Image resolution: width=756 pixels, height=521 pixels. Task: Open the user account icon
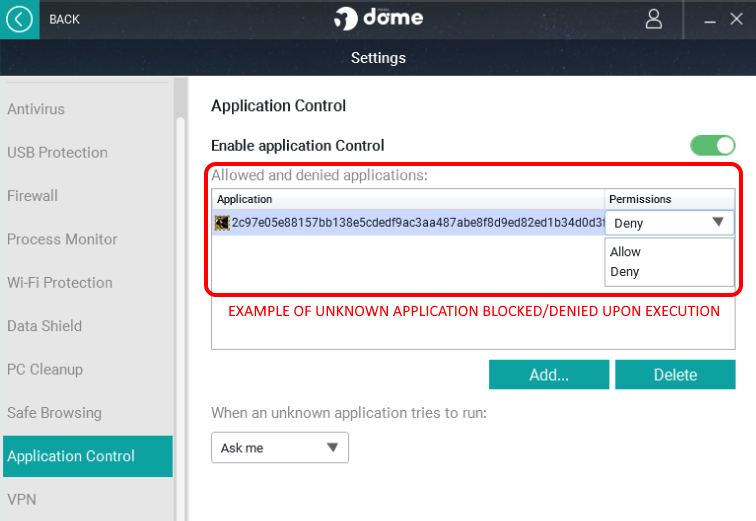pyautogui.click(x=654, y=19)
